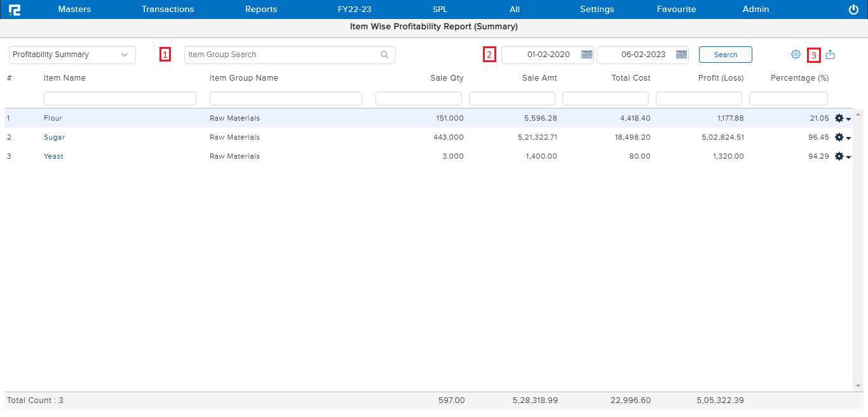The height and width of the screenshot is (417, 868).
Task: Open the Transactions menu
Action: point(167,9)
